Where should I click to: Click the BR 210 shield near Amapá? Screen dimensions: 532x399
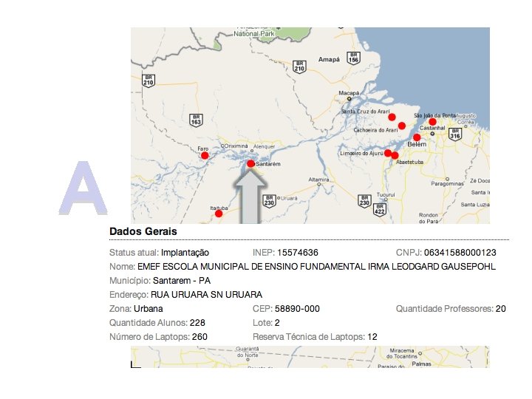pyautogui.click(x=299, y=66)
